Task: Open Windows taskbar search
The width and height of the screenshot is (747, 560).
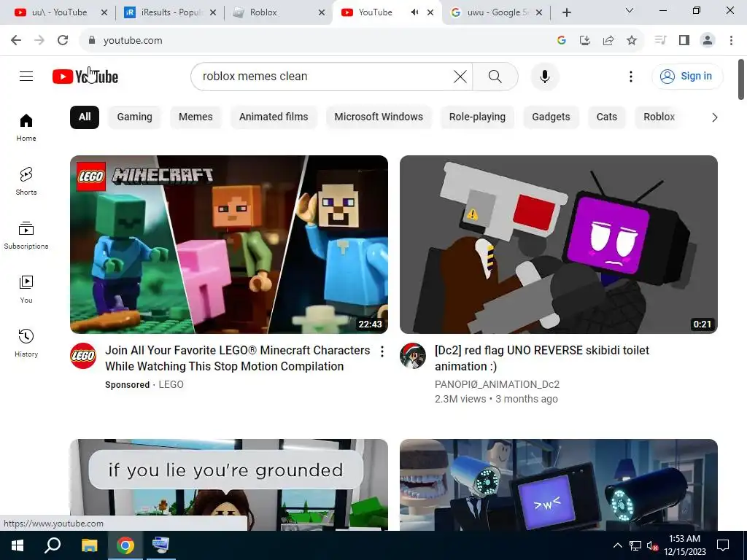Action: pos(53,545)
